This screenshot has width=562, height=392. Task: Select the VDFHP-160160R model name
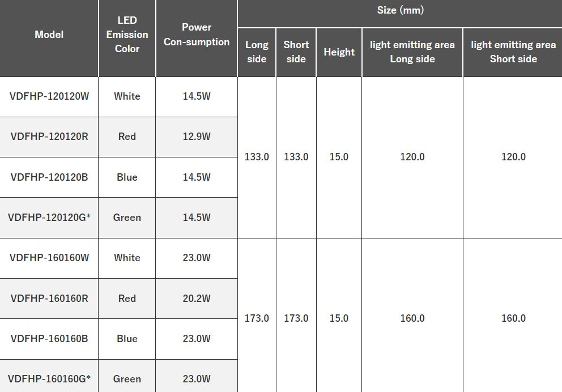[49, 299]
